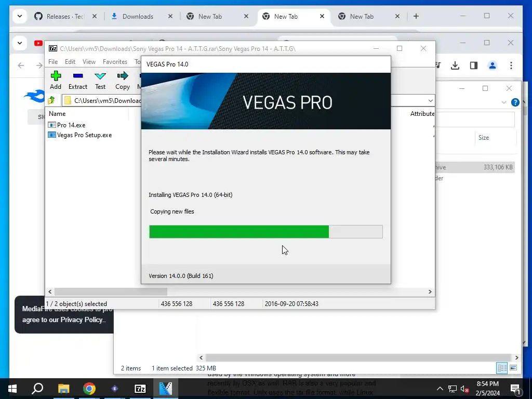Expand the Explorer ribbon chevron
The image size is (532, 399).
(504, 102)
